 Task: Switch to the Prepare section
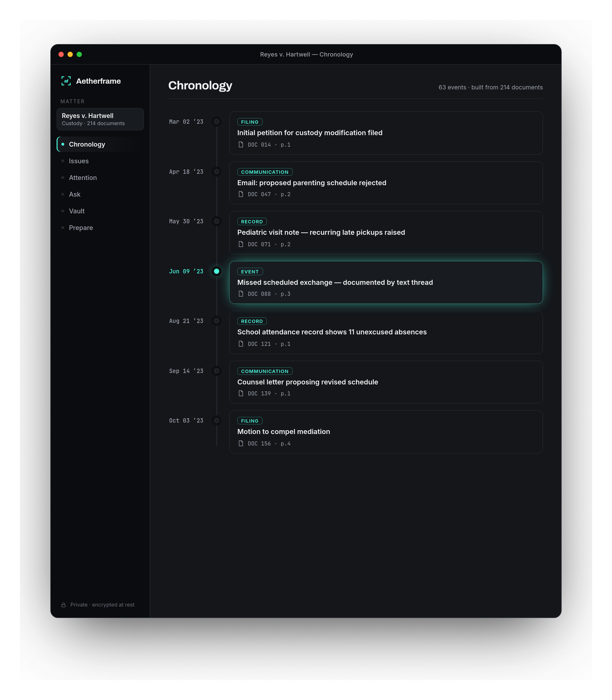click(x=100, y=227)
